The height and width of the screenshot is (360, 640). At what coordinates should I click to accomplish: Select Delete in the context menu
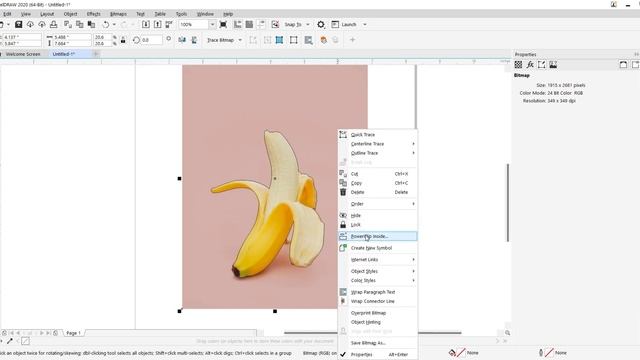point(378,192)
